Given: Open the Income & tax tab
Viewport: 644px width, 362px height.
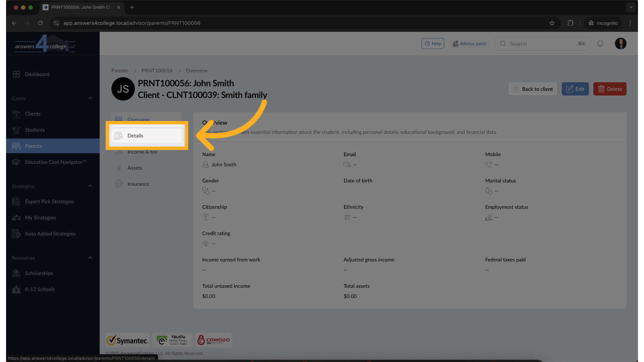Looking at the screenshot, I should click(142, 152).
